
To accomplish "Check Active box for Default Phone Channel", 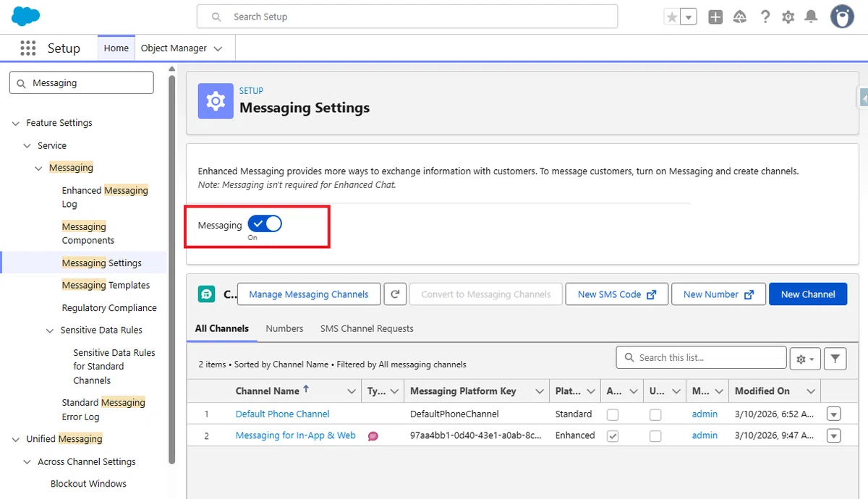I will pos(613,414).
